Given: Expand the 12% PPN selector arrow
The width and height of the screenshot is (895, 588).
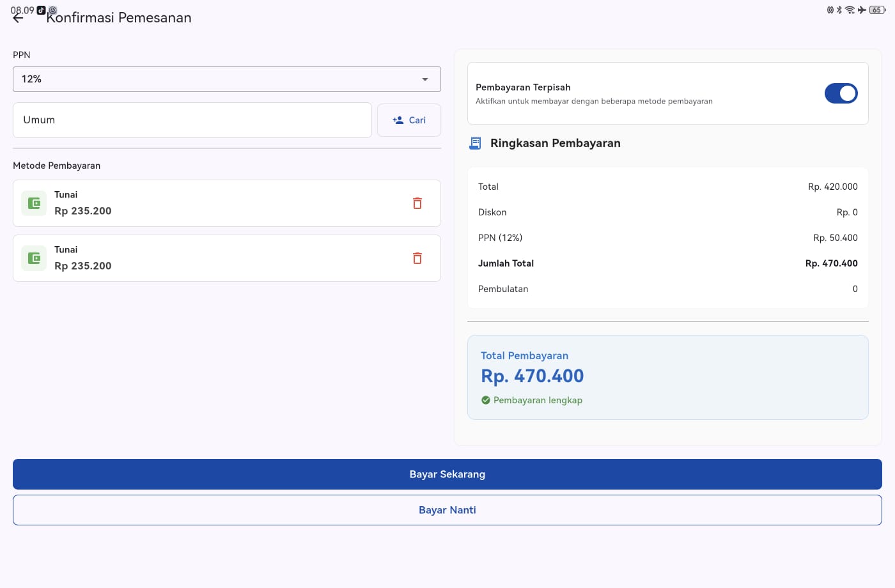Looking at the screenshot, I should click(x=425, y=79).
